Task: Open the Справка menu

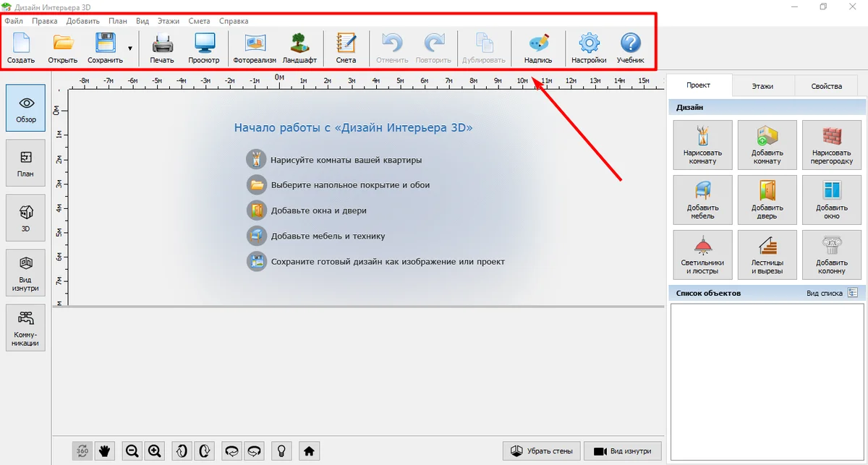Action: pyautogui.click(x=233, y=21)
